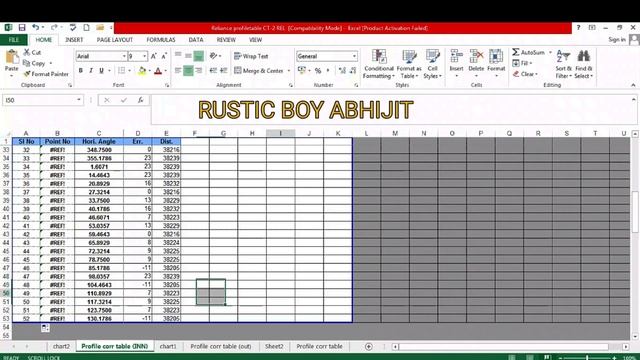Click the zoom slider in status bar

[587, 358]
